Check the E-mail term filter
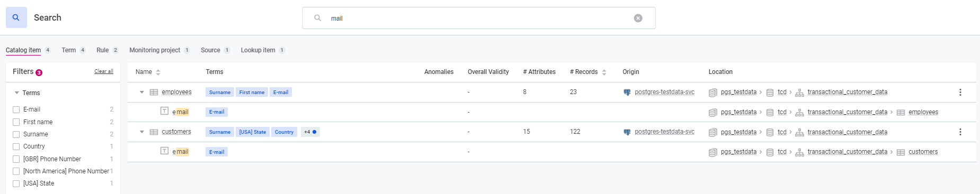Image resolution: width=980 pixels, height=194 pixels. coord(16,109)
